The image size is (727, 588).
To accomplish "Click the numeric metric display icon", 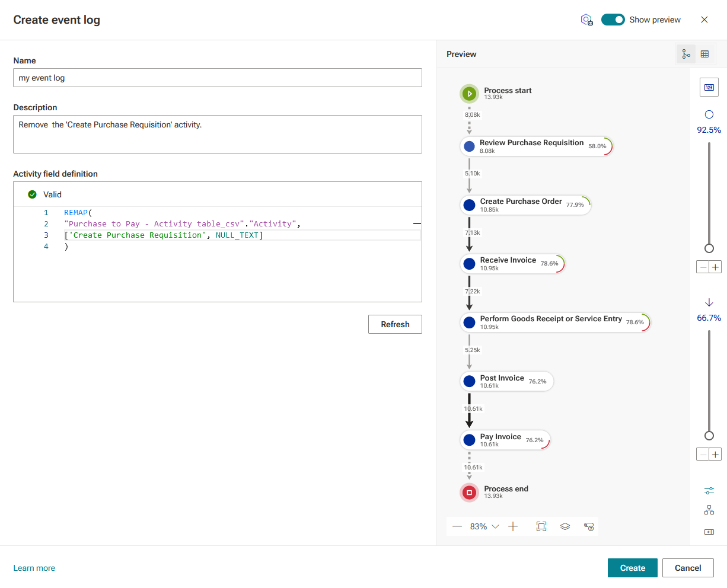I will (x=709, y=87).
